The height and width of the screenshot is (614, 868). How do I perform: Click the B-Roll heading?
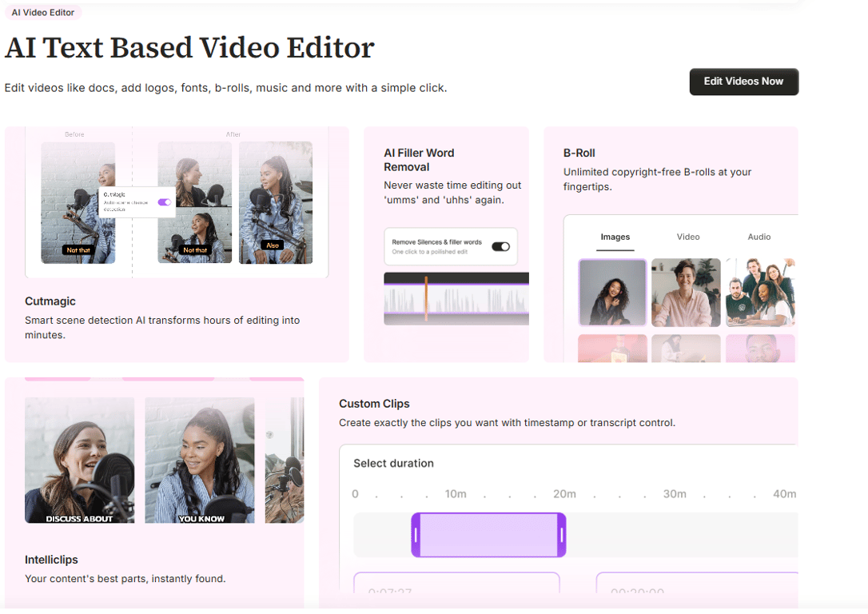coord(579,153)
